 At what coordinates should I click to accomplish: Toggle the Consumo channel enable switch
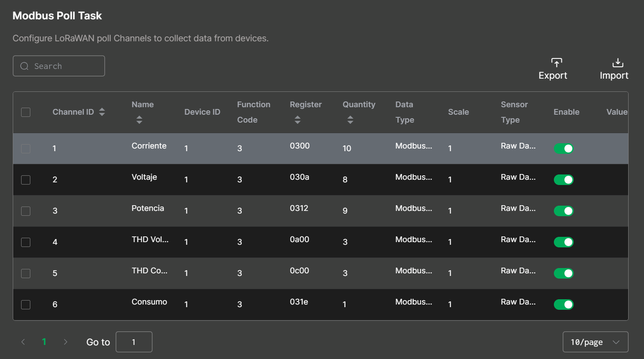[564, 305]
